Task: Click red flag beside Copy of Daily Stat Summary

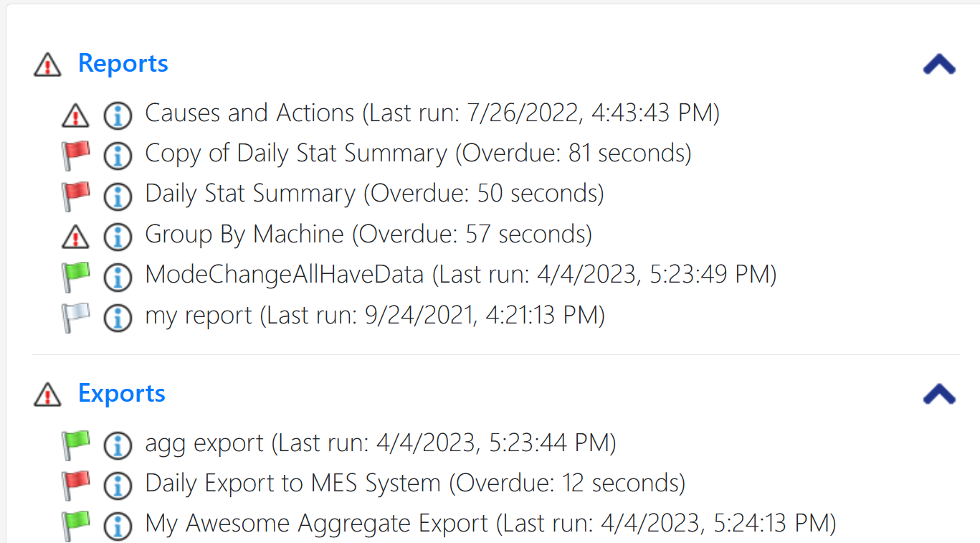Action: (x=75, y=155)
